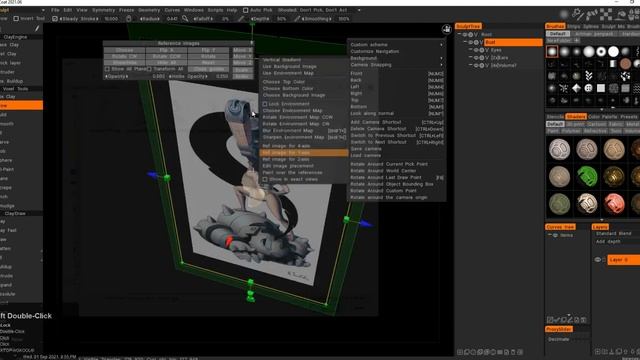The image size is (640, 360).
Task: Select the green shader sphere
Action: click(587, 176)
